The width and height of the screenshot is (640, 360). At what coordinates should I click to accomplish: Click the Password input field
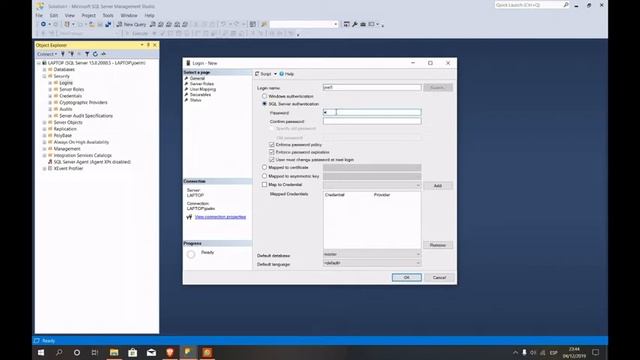[372, 112]
